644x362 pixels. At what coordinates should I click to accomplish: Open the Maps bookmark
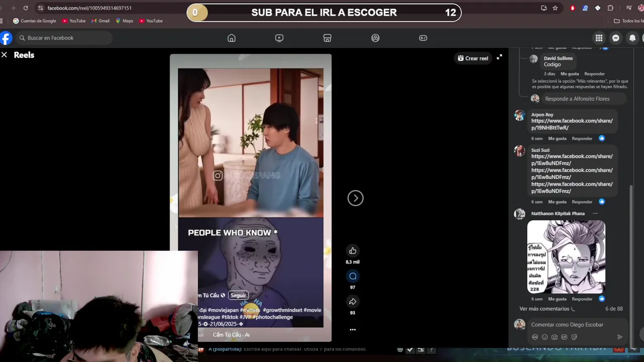click(124, 21)
